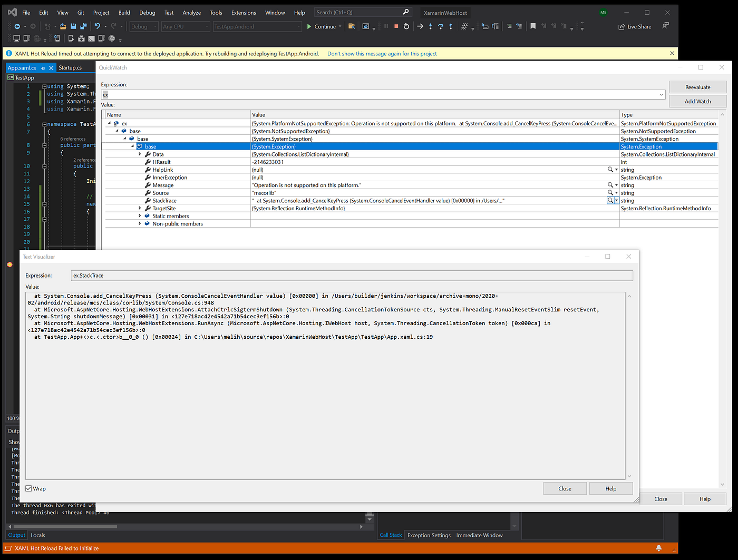The width and height of the screenshot is (738, 560).
Task: Open the TestApp.Android startup project dropdown
Action: 257,26
